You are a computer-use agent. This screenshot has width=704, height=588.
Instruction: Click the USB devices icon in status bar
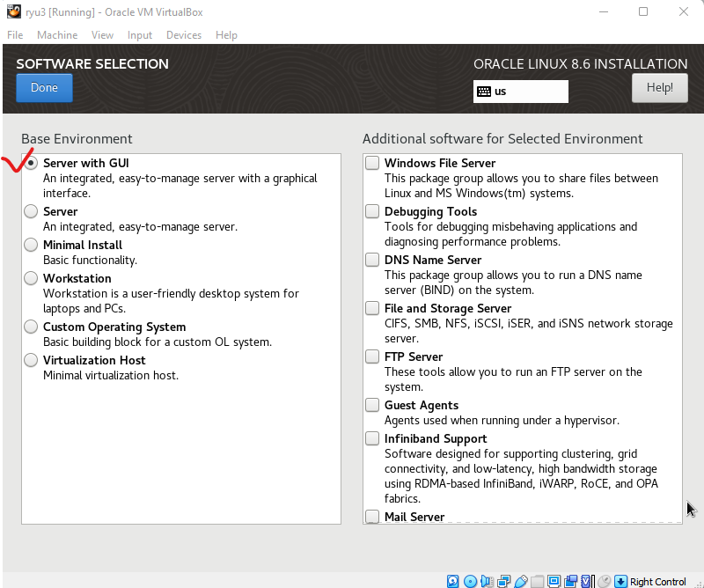click(521, 581)
